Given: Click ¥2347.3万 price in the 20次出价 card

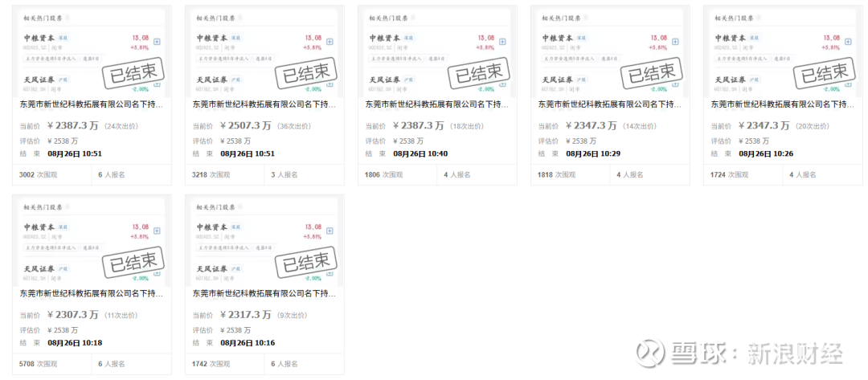Looking at the screenshot, I should point(764,126).
